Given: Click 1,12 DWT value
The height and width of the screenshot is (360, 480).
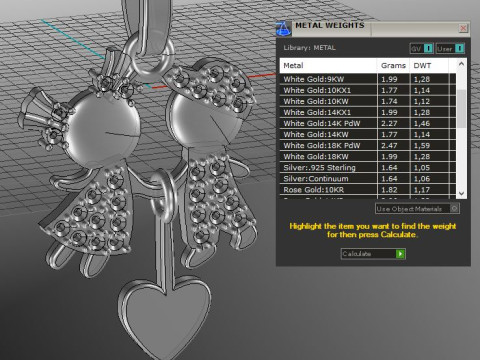Looking at the screenshot, I should click(x=422, y=101).
